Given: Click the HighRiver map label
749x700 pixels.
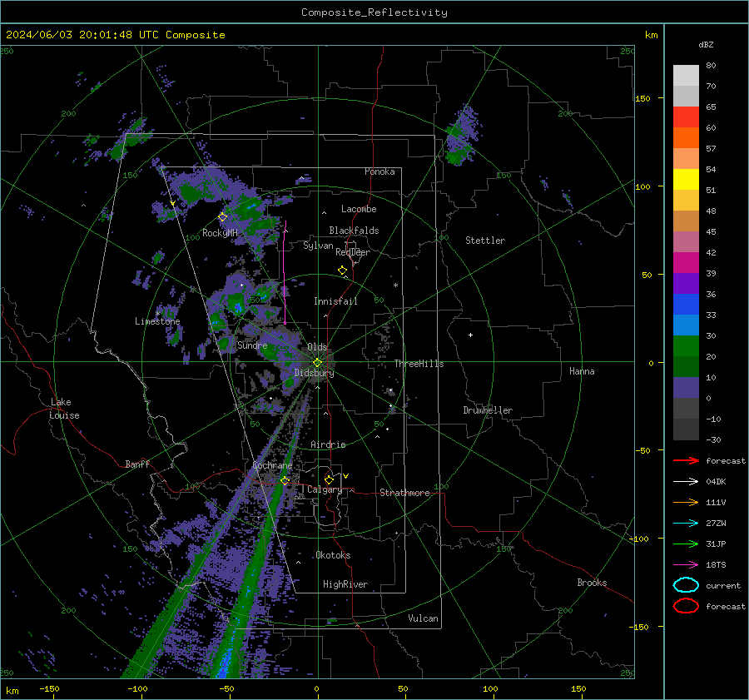Looking at the screenshot, I should point(345,584).
